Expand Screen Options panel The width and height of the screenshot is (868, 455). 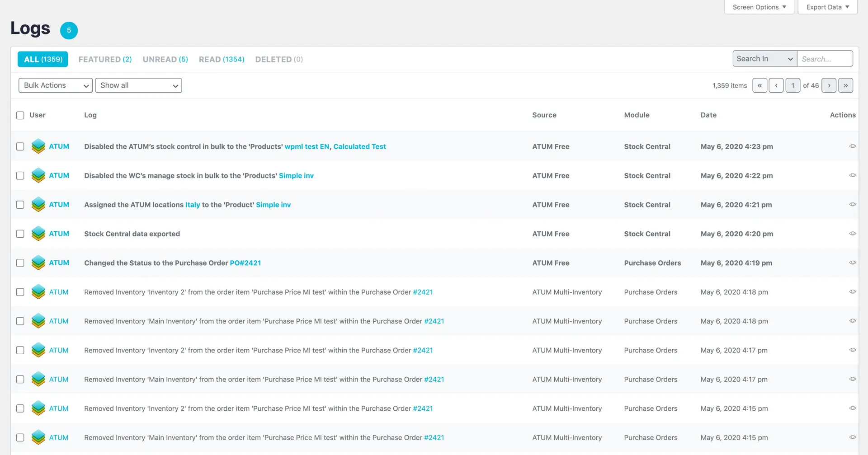[x=759, y=7]
